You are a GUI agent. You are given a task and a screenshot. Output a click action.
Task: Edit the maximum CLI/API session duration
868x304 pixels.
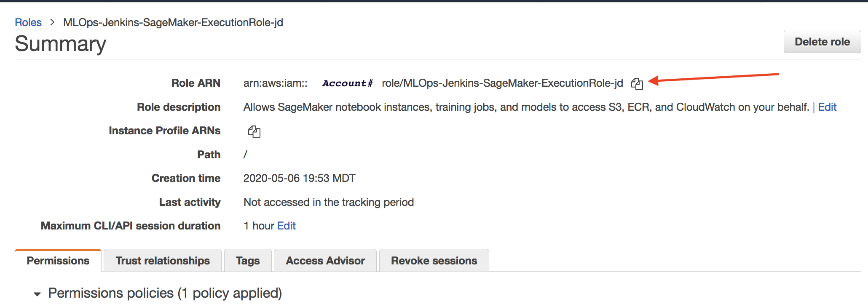click(287, 226)
